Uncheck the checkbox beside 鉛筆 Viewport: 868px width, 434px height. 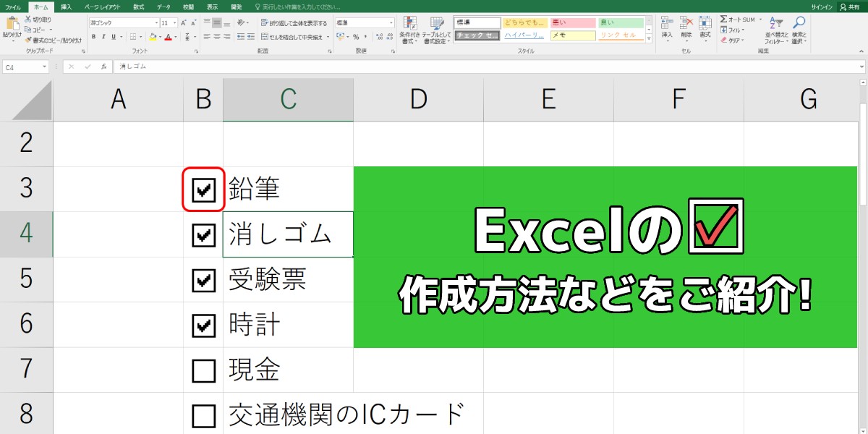(205, 190)
